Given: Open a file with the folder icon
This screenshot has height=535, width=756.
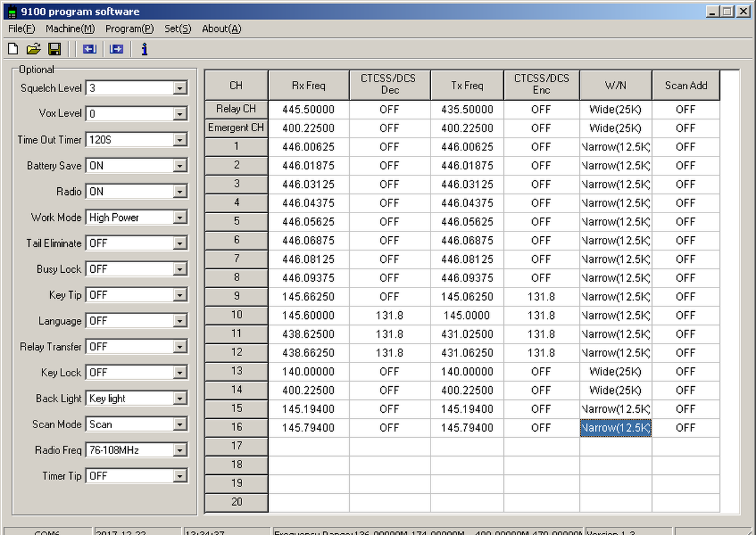Looking at the screenshot, I should click(x=34, y=49).
